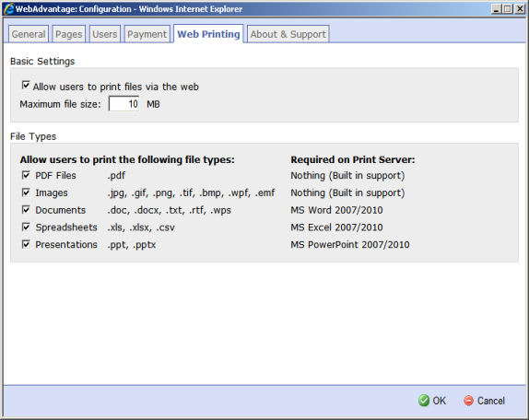529x420 pixels.
Task: Go to About & Support tab
Action: 288,34
